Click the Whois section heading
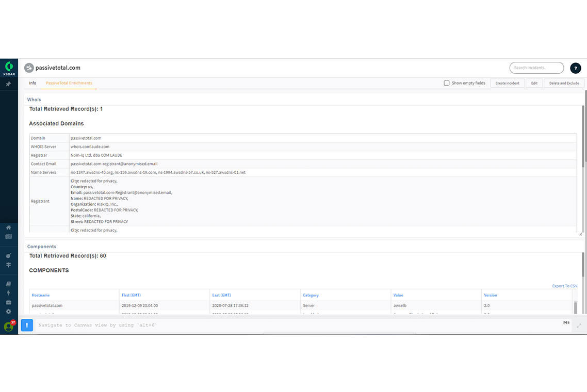This screenshot has height=392, width=587. pyautogui.click(x=34, y=100)
